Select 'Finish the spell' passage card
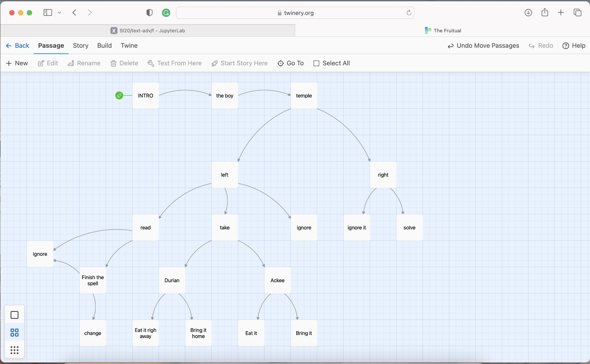The width and height of the screenshot is (590, 364). click(x=93, y=280)
